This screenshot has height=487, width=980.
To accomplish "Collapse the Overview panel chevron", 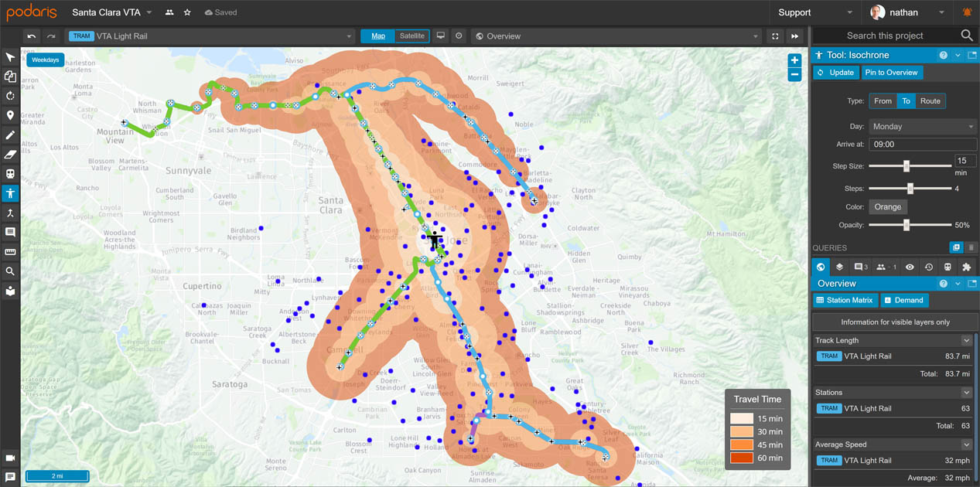I will [x=958, y=284].
